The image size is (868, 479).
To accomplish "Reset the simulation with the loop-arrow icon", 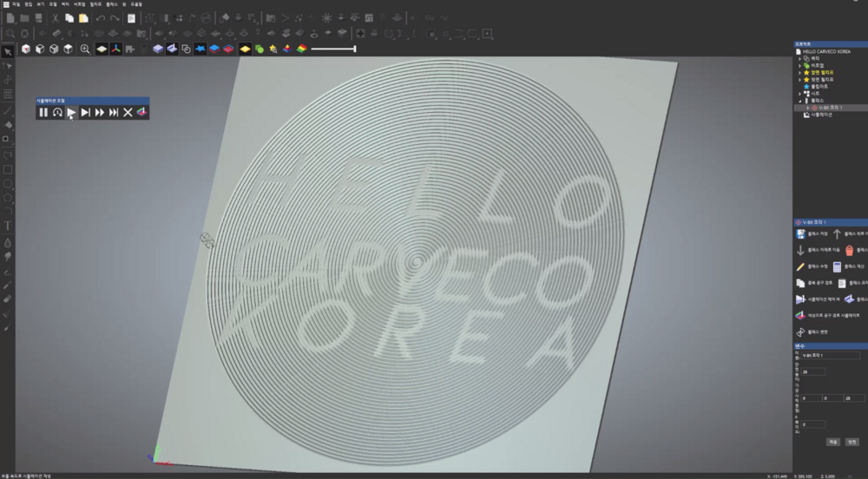I will tap(57, 112).
